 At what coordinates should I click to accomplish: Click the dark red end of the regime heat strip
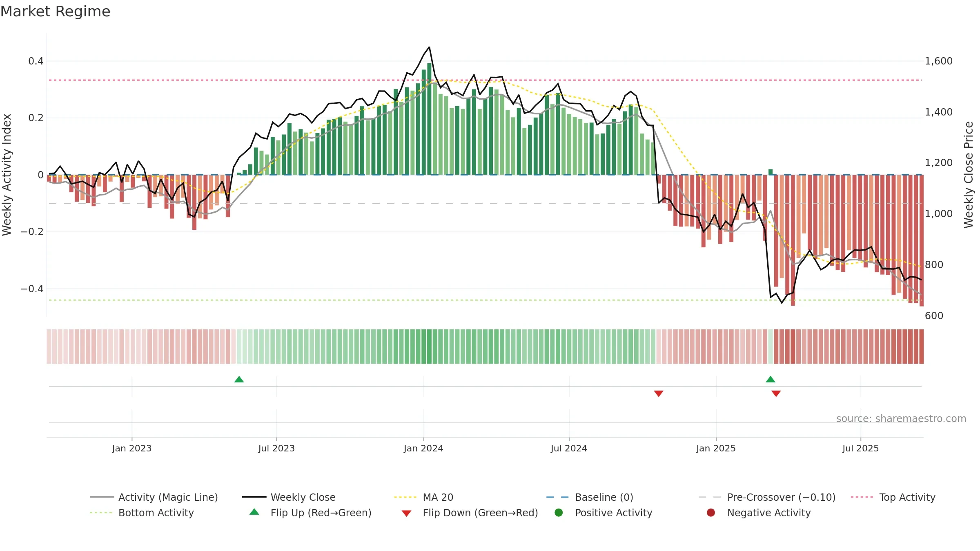pyautogui.click(x=921, y=346)
